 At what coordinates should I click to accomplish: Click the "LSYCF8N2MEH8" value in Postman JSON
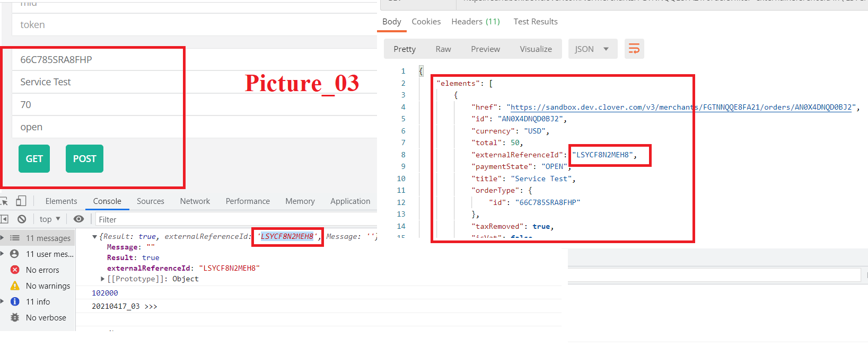tap(603, 155)
